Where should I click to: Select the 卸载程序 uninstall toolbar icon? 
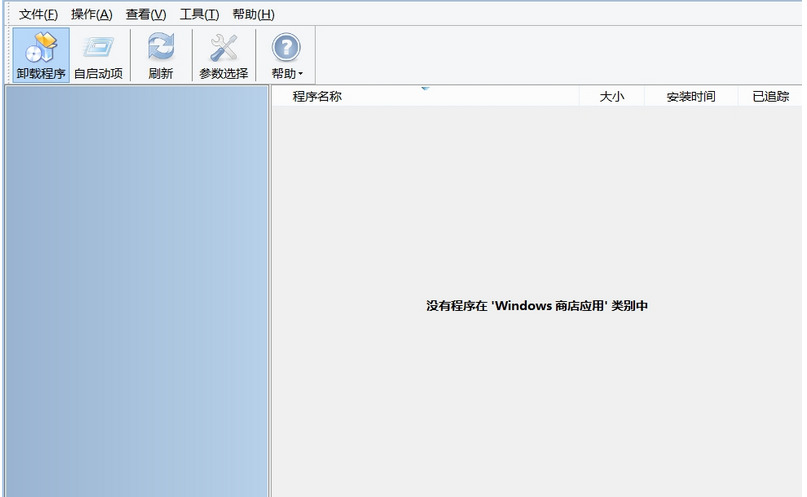41,55
